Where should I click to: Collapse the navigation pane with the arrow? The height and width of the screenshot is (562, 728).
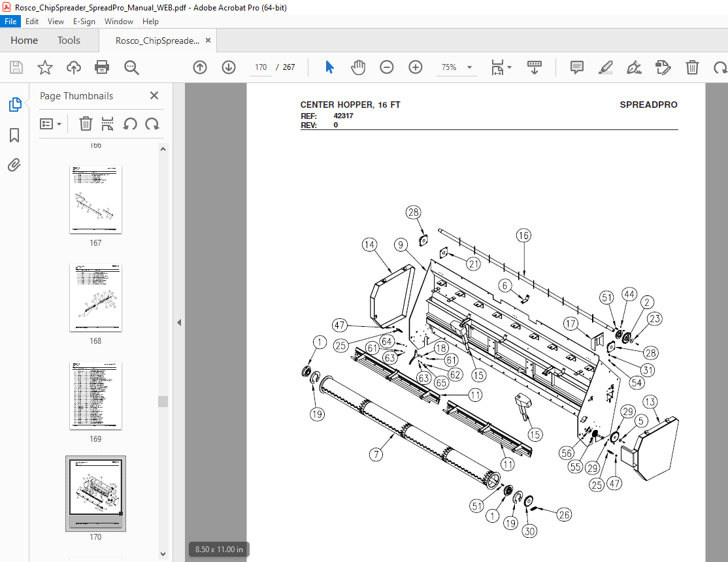(x=179, y=322)
